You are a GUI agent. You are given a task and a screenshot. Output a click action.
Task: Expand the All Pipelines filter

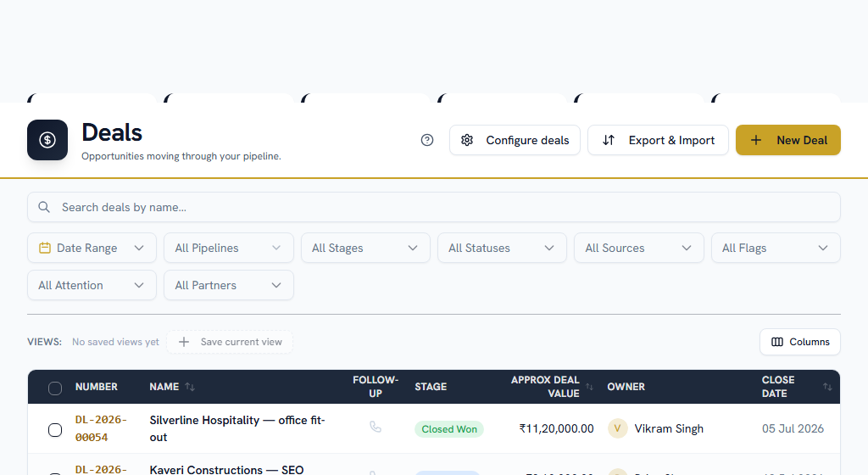tap(229, 248)
